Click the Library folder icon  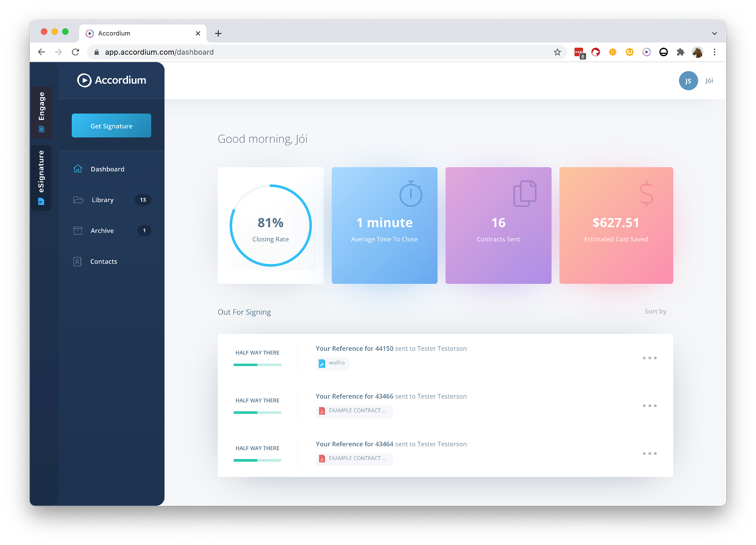click(78, 200)
